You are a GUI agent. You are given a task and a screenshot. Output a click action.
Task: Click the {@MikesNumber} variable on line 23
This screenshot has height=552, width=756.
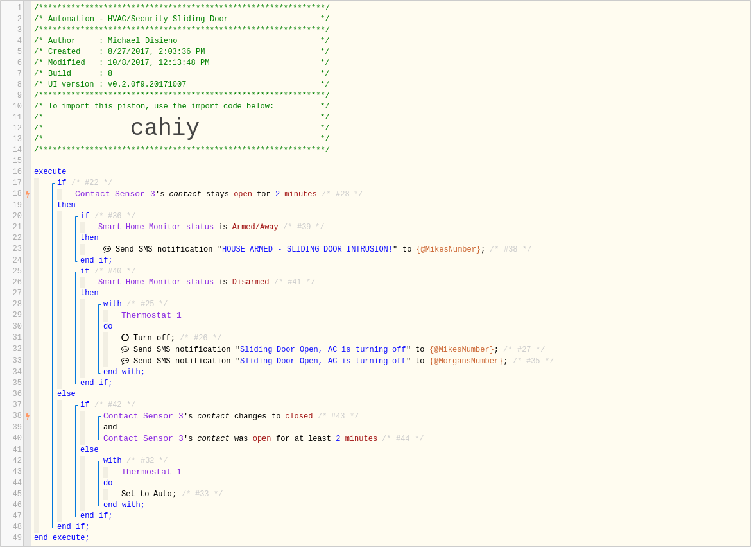[x=449, y=250]
